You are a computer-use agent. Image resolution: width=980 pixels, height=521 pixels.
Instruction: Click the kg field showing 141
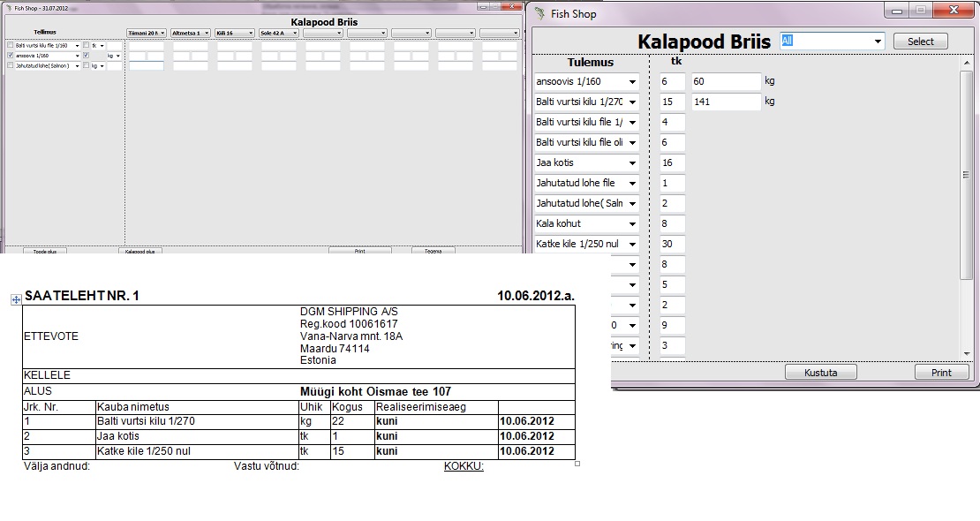pos(726,102)
